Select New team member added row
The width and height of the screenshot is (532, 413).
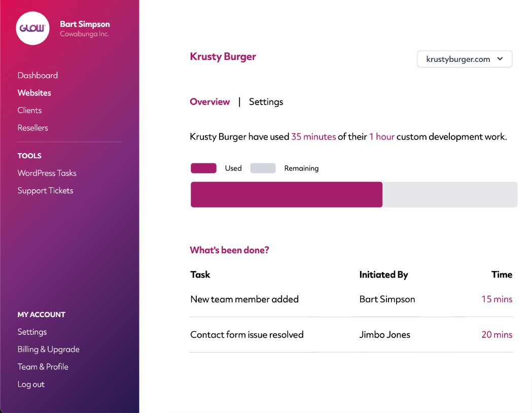pyautogui.click(x=351, y=299)
